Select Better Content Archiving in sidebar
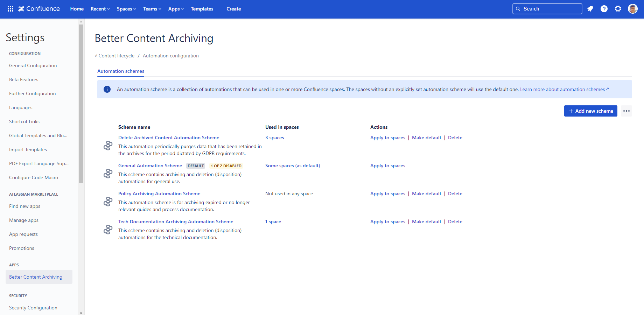 click(39, 277)
